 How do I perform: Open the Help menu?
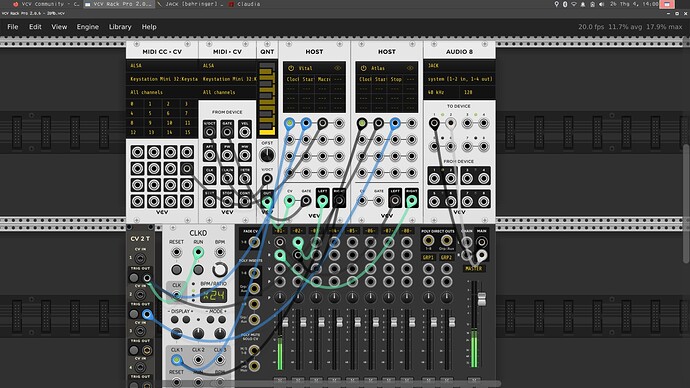point(149,27)
